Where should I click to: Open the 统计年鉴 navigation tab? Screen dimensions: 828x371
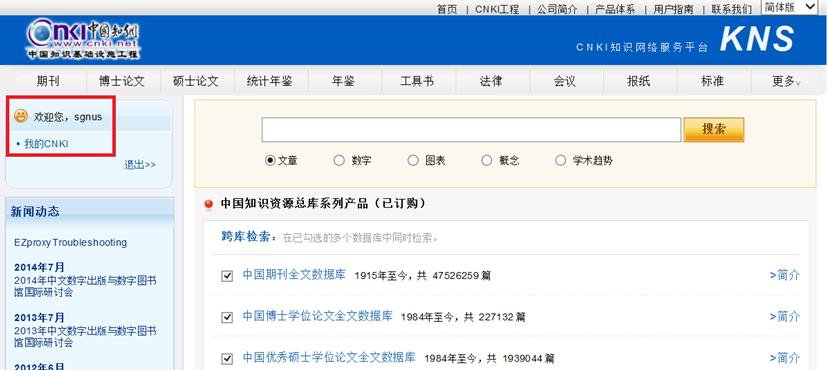[269, 81]
